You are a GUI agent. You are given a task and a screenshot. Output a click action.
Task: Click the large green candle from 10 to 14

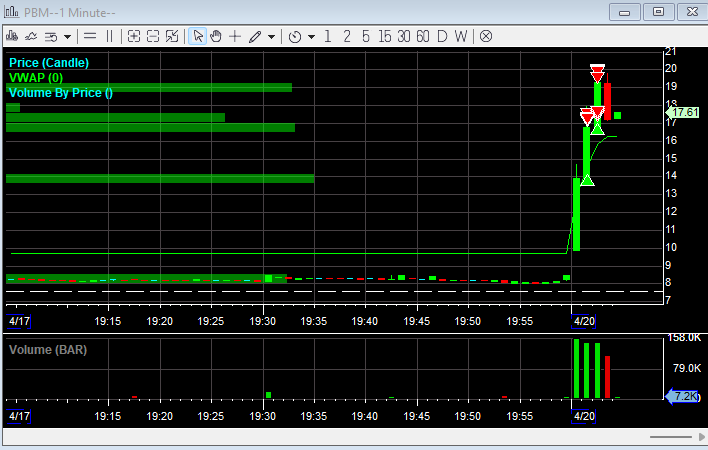(576, 214)
